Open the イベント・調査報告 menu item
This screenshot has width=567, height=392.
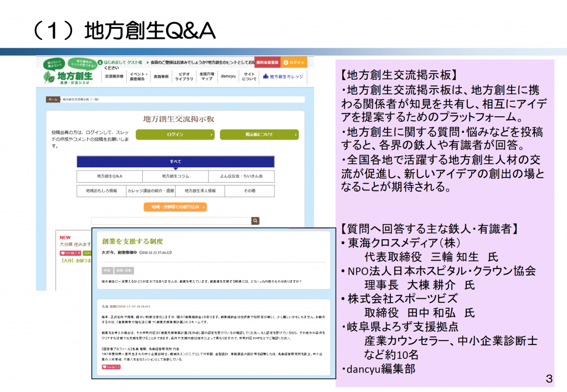click(x=138, y=76)
